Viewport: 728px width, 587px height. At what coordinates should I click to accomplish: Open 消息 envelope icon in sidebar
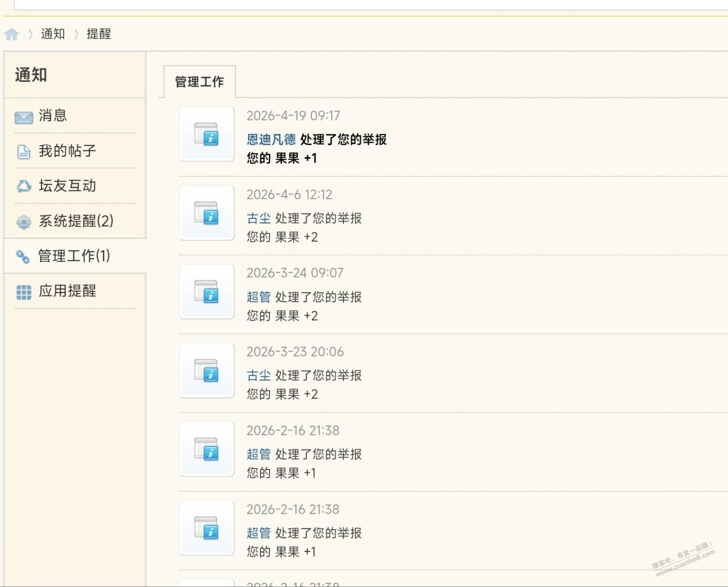pos(23,117)
